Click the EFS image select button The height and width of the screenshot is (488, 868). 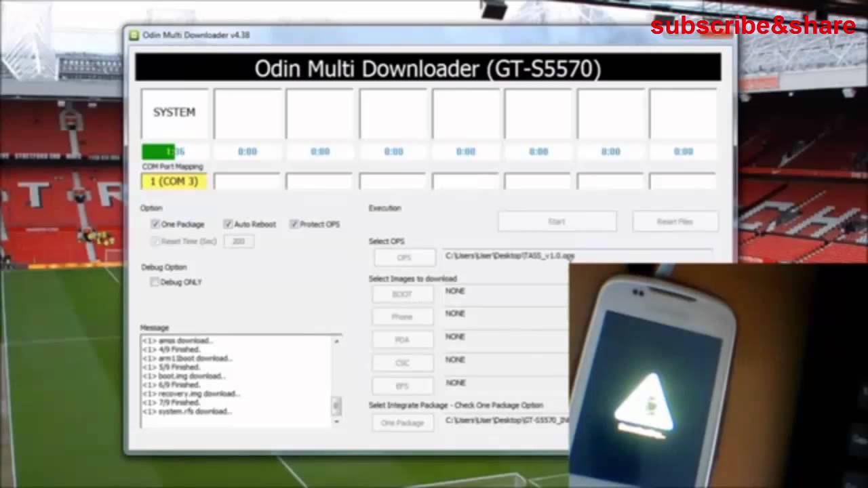[x=402, y=386]
